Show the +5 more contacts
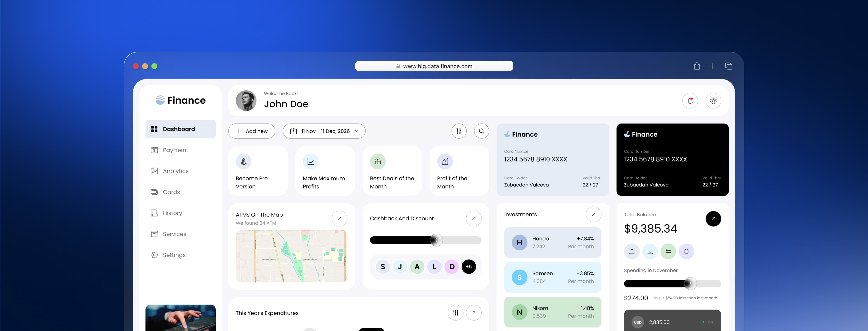The image size is (868, 331). coord(469,267)
